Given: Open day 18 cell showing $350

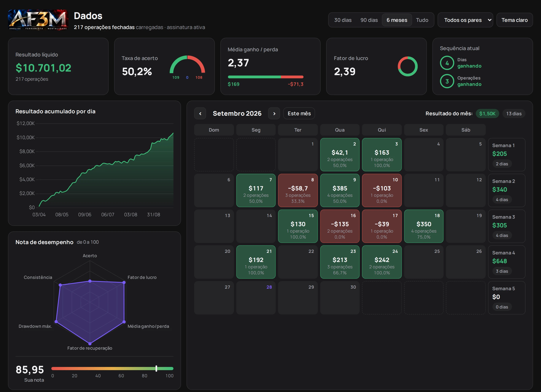Looking at the screenshot, I should [424, 226].
